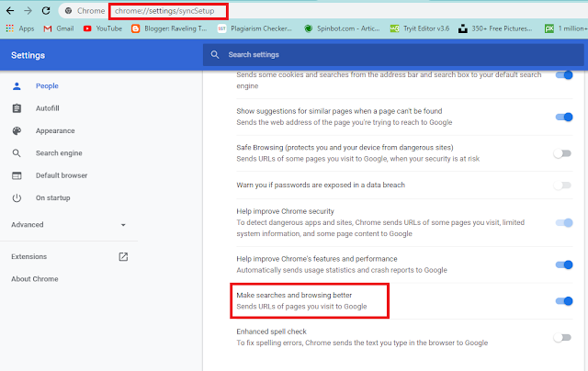
Task: Go back with the browser back arrow
Action: 10,10
